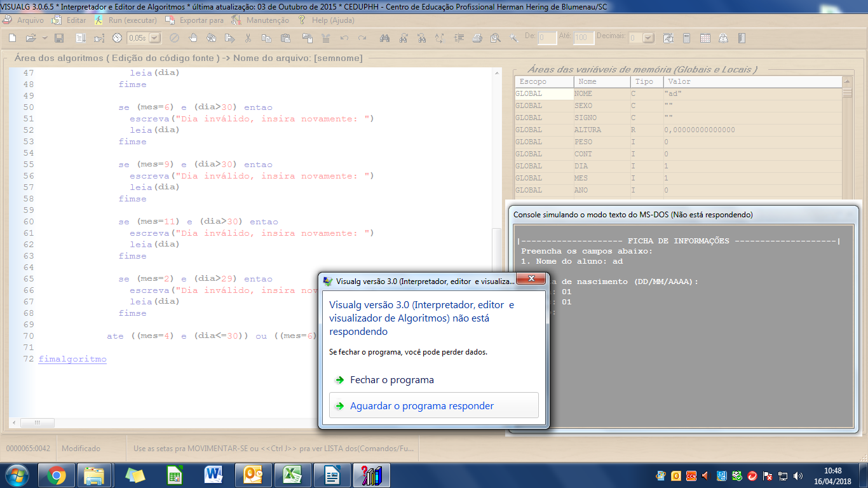868x488 pixels.
Task: Click the Tipo column header
Action: (647, 81)
